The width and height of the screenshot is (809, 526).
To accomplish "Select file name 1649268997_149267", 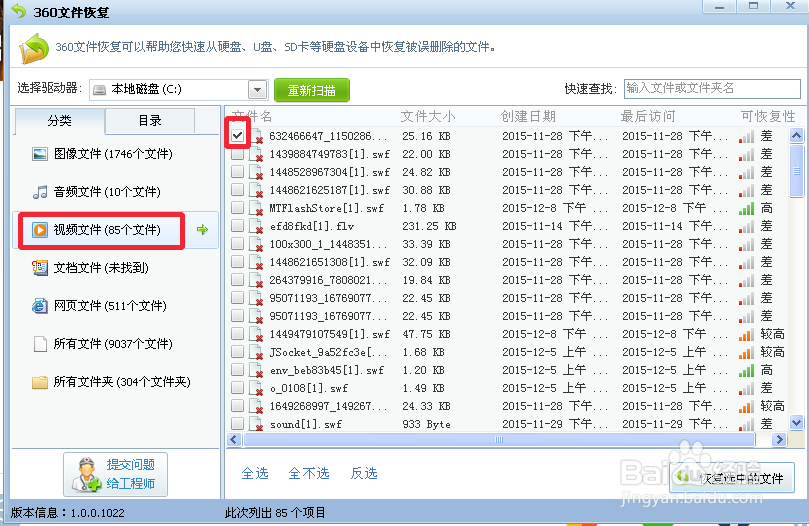I will [x=328, y=406].
